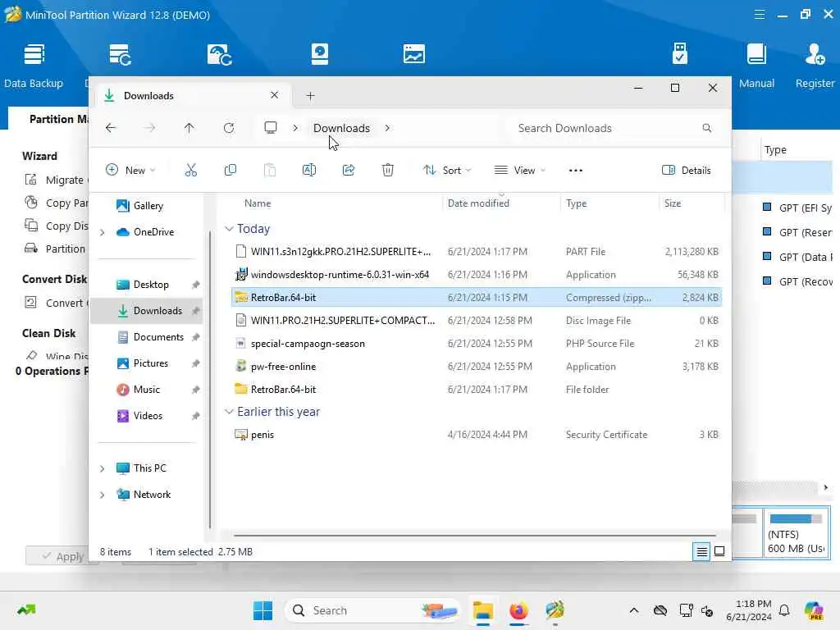Select the special-campaogn-season PHP file

(477, 344)
